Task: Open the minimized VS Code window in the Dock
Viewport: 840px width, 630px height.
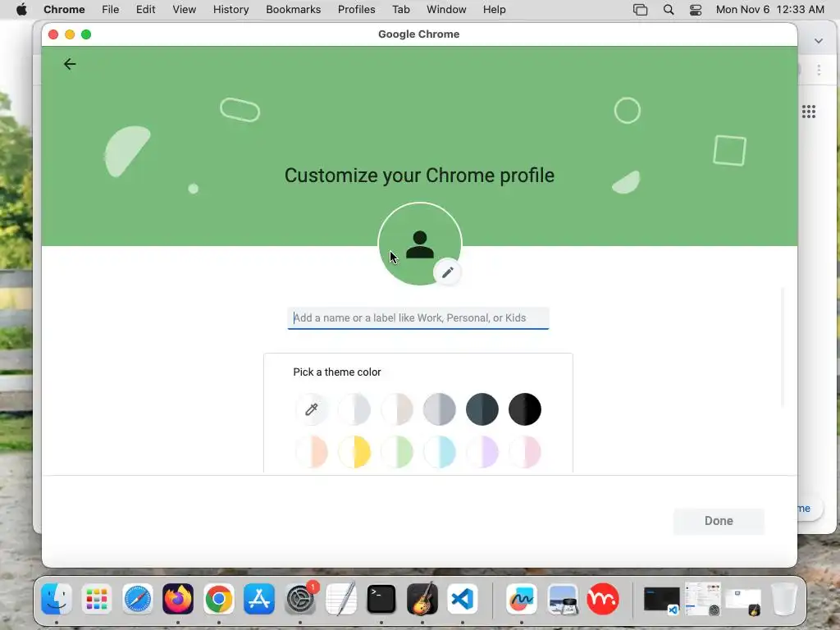Action: coord(662,598)
